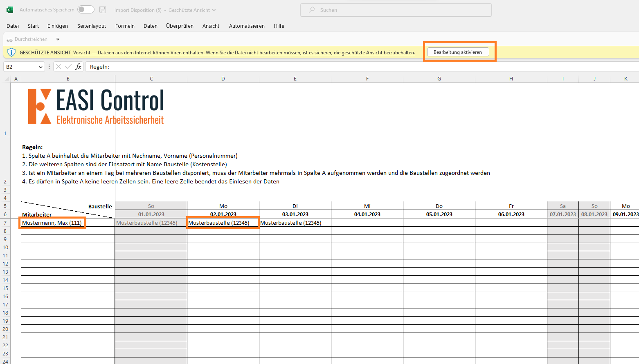This screenshot has width=639, height=364.
Task: Click the Select All triangle above the row numbers
Action: point(6,78)
